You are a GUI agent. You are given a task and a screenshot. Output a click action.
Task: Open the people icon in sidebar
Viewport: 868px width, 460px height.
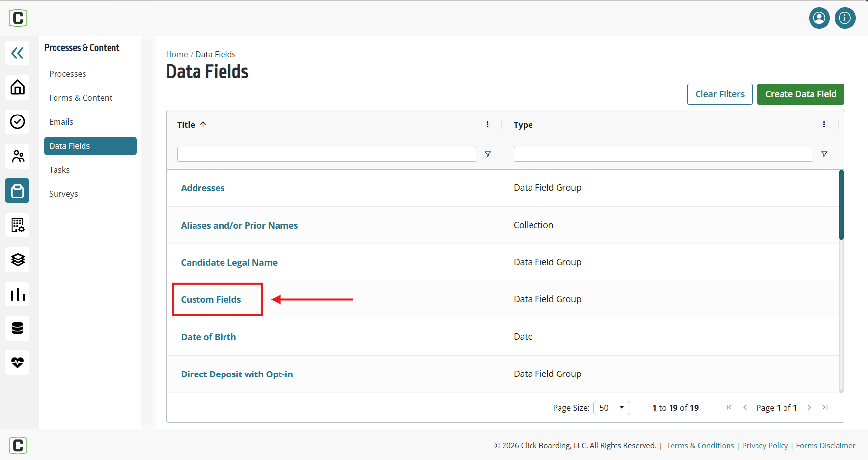(17, 156)
